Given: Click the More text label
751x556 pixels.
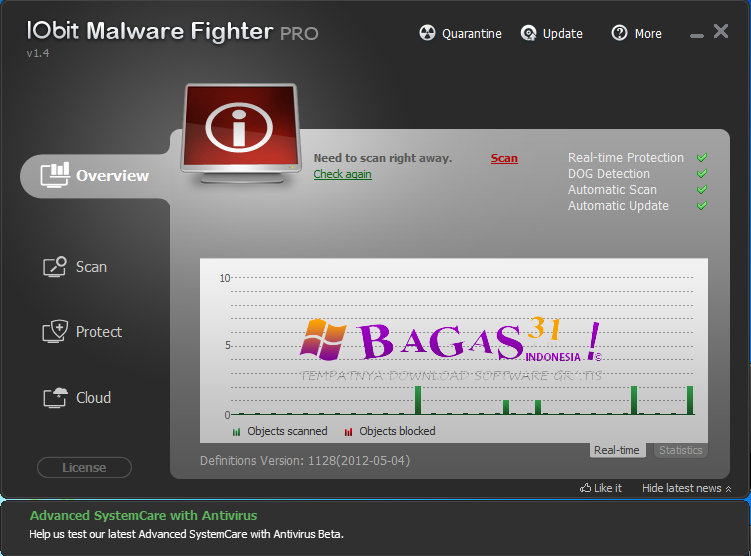Looking at the screenshot, I should coord(648,34).
